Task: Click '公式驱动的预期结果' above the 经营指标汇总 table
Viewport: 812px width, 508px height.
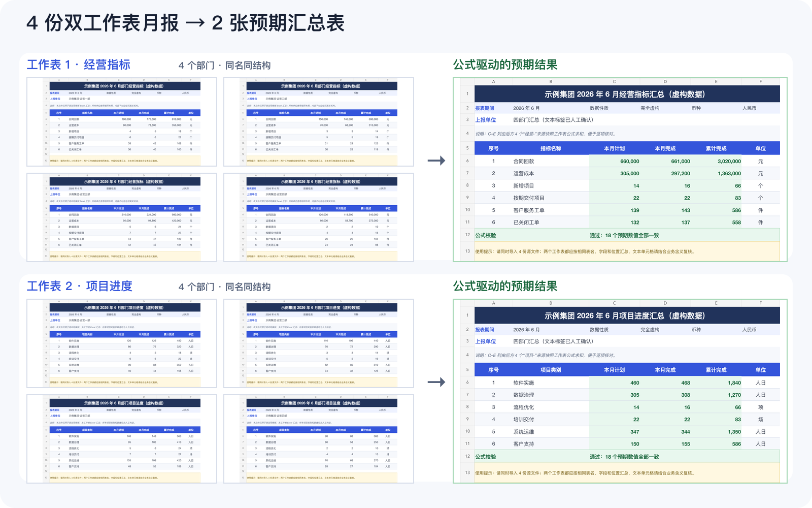Action: point(505,65)
